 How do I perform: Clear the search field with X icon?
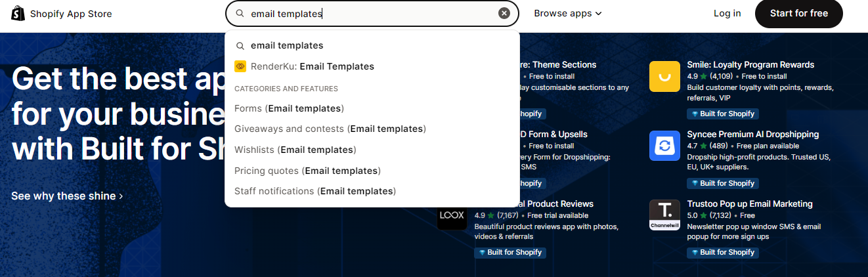(x=504, y=13)
